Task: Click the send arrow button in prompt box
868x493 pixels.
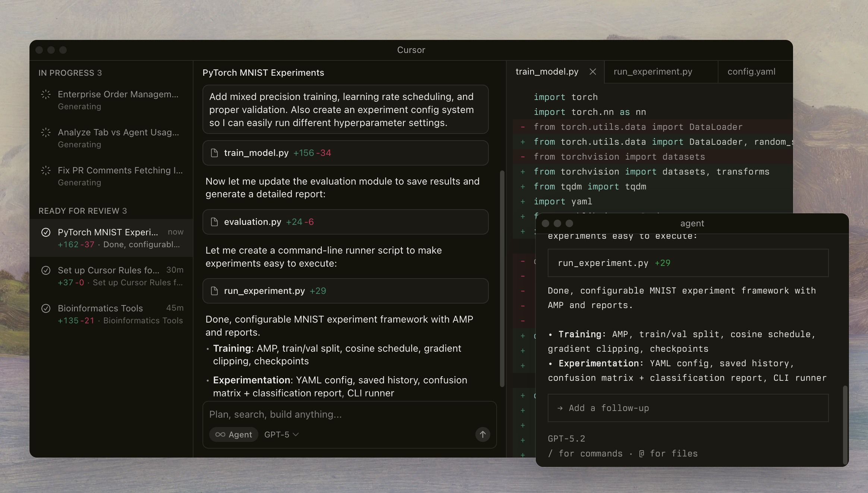Action: tap(482, 434)
